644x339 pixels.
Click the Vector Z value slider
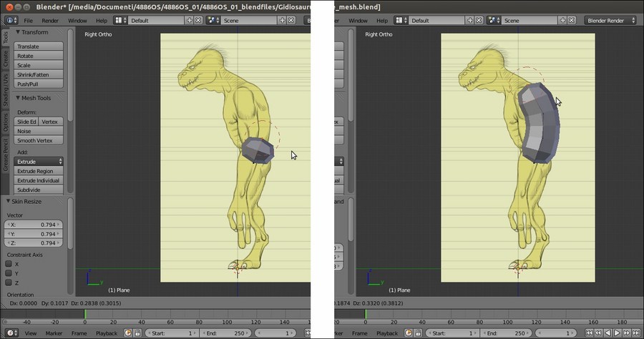click(33, 243)
